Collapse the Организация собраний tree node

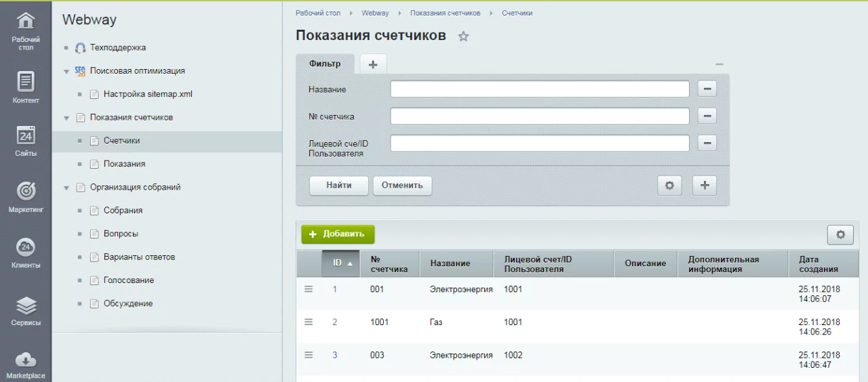click(66, 188)
